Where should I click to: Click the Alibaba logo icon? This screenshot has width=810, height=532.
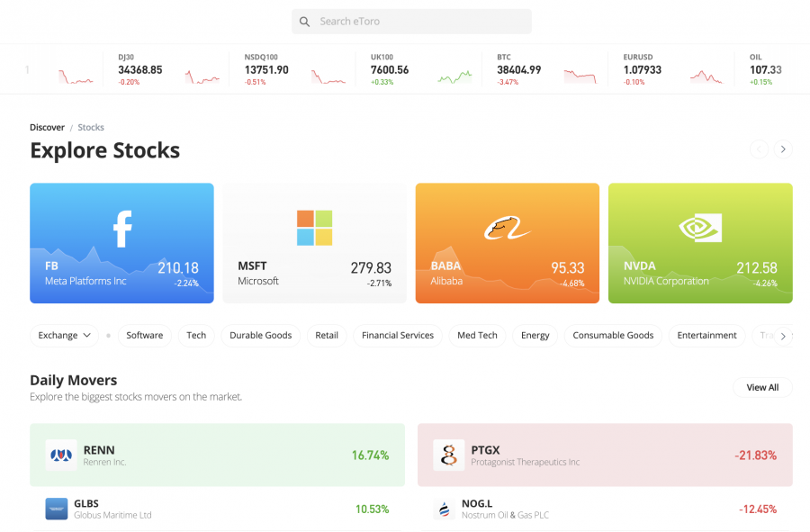coord(508,228)
